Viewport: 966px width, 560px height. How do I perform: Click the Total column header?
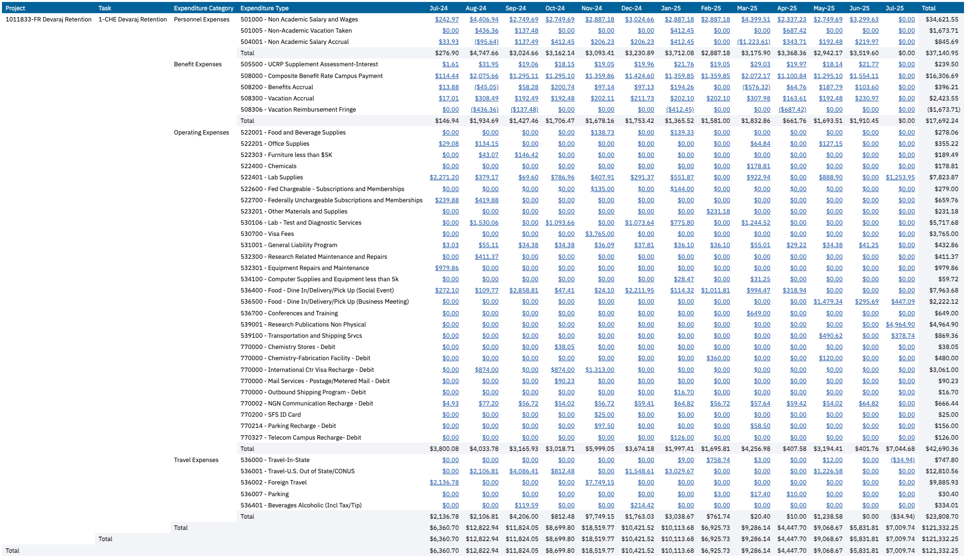[929, 8]
